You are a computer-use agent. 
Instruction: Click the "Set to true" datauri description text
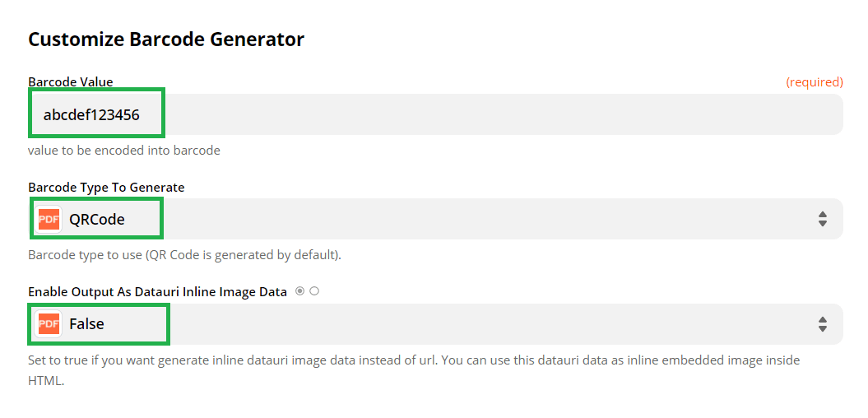[414, 360]
